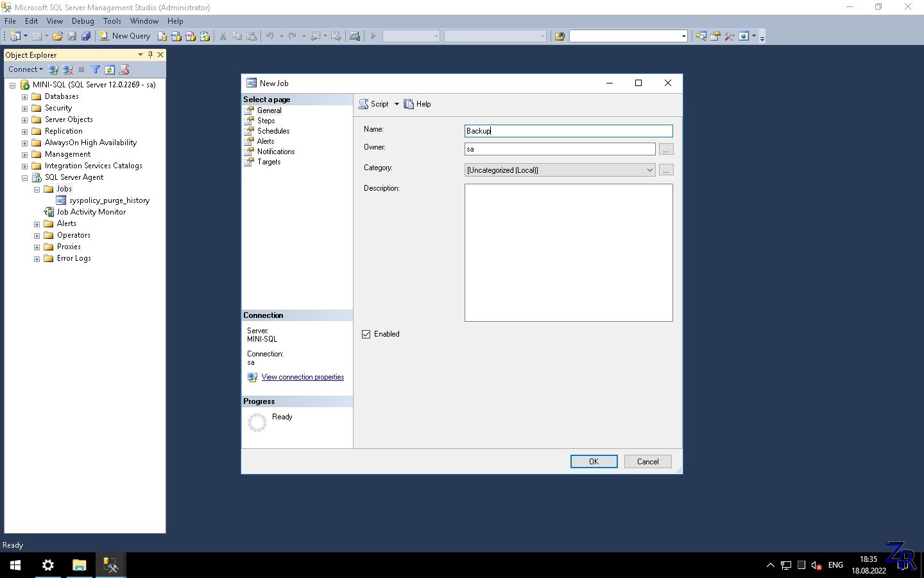Click the Help icon in New Job dialog
Screen dimensions: 924x578
pos(417,104)
